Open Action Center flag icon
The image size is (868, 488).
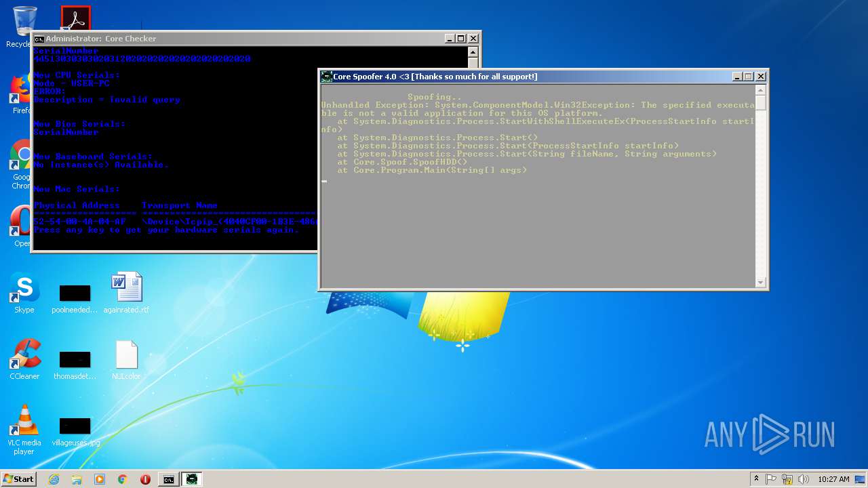point(771,479)
